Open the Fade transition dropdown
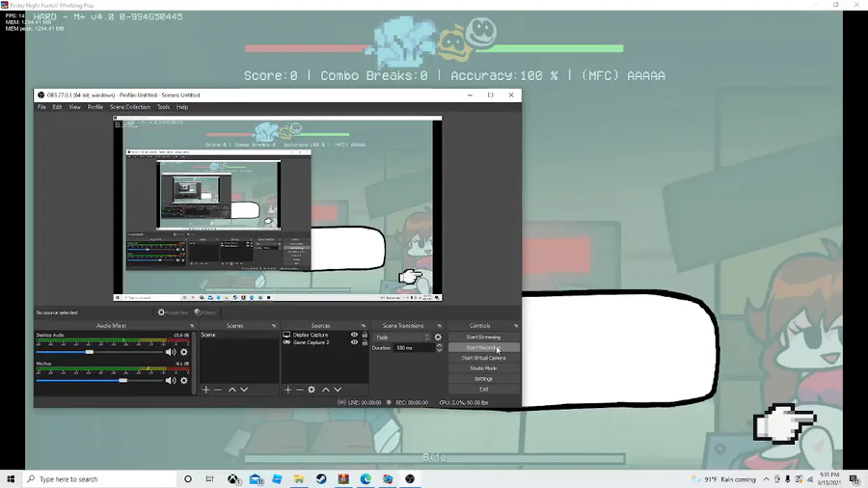 [x=401, y=338]
